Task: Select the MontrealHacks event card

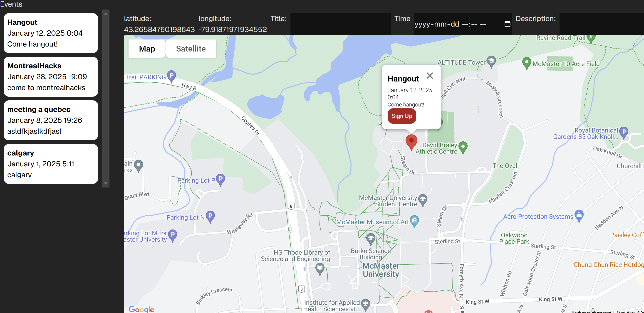Action: click(51, 77)
